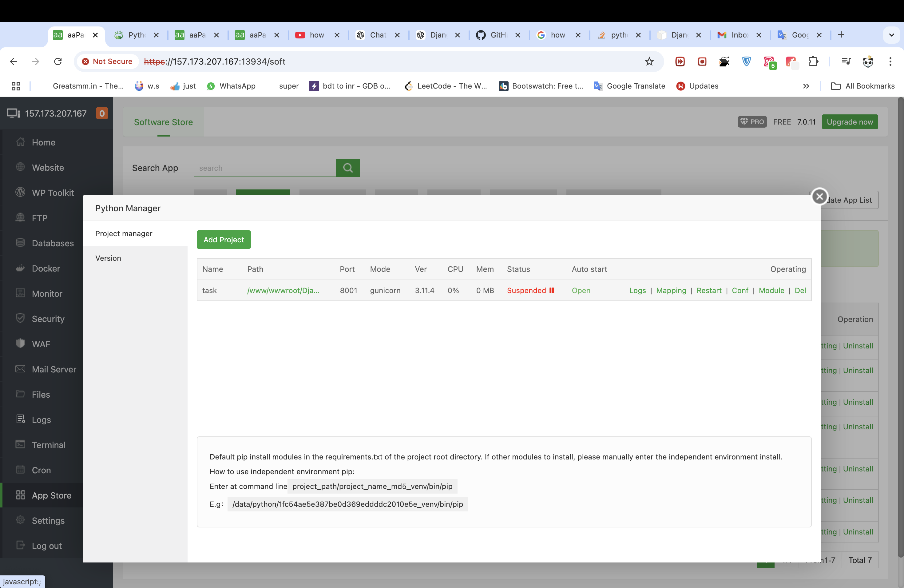
Task: Reload the page using refresh icon
Action: click(x=58, y=62)
